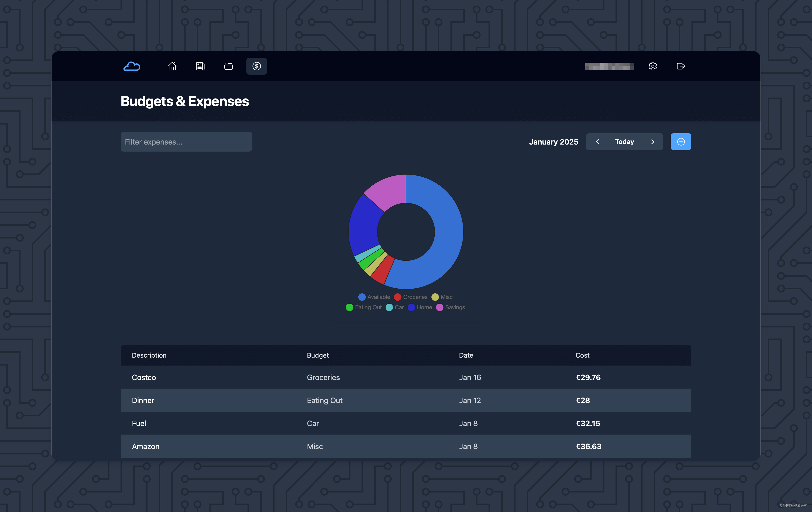Viewport: 812px width, 512px height.
Task: Click the Description column header
Action: pyautogui.click(x=149, y=355)
